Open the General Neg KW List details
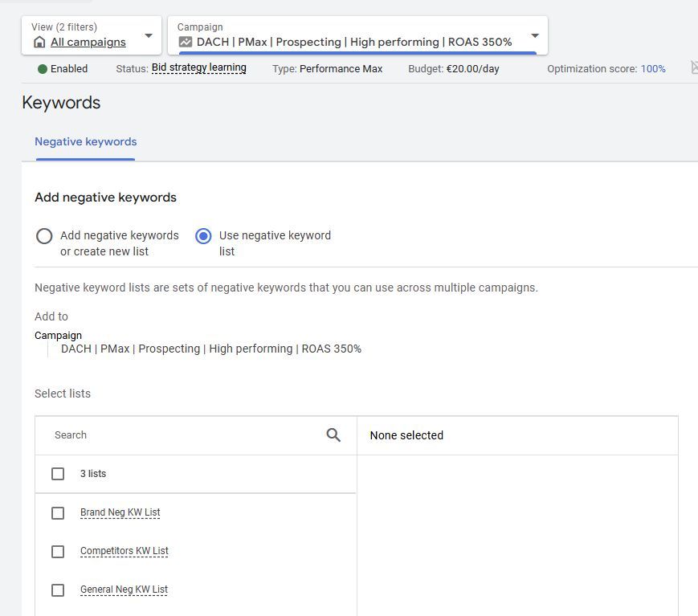698x616 pixels. pos(123,589)
